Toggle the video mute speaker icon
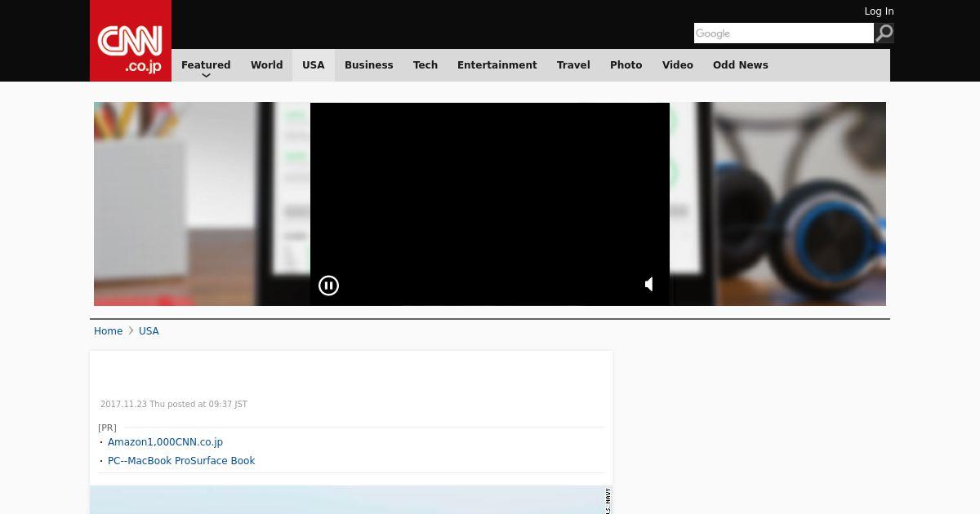 [649, 284]
